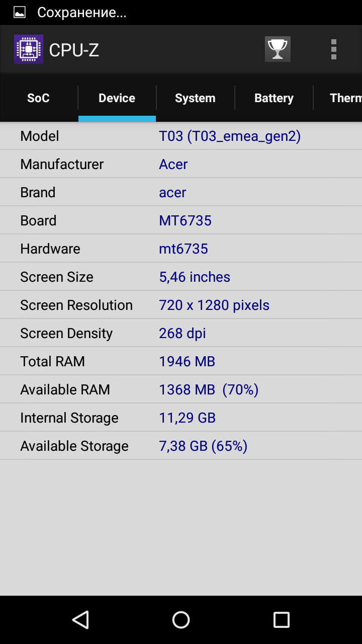Switch to the Thermal tab
Image resolution: width=362 pixels, height=644 pixels.
pos(345,98)
